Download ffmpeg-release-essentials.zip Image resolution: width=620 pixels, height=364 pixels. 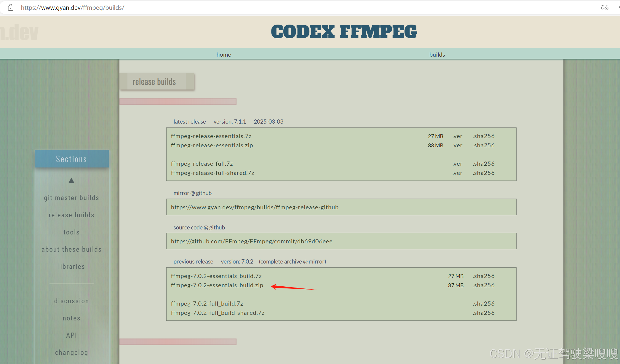tap(212, 145)
